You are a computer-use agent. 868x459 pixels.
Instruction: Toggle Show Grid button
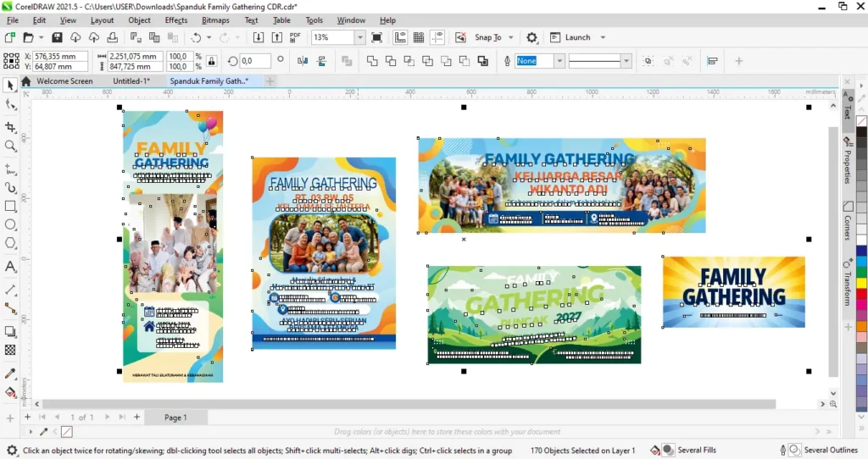pyautogui.click(x=419, y=37)
